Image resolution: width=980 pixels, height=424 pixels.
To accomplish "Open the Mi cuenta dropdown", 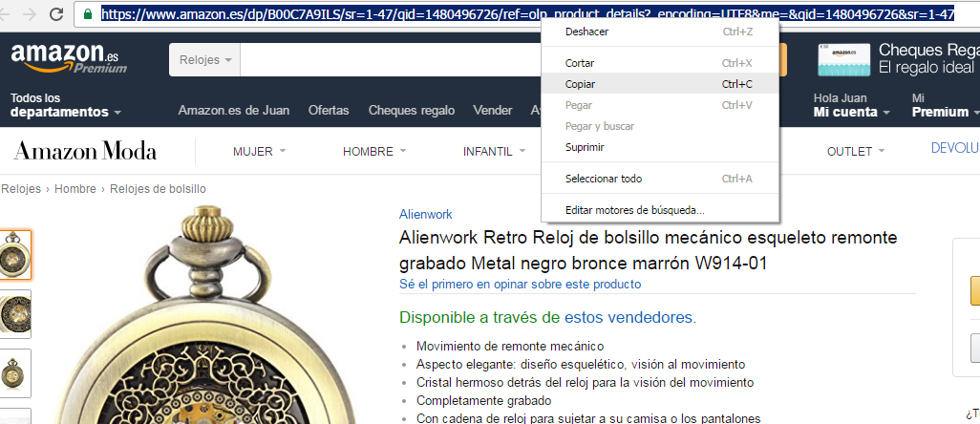I will point(852,105).
